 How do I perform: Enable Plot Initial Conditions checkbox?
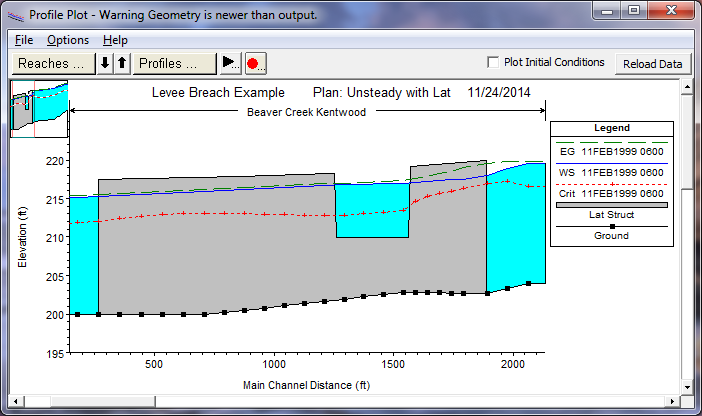492,62
